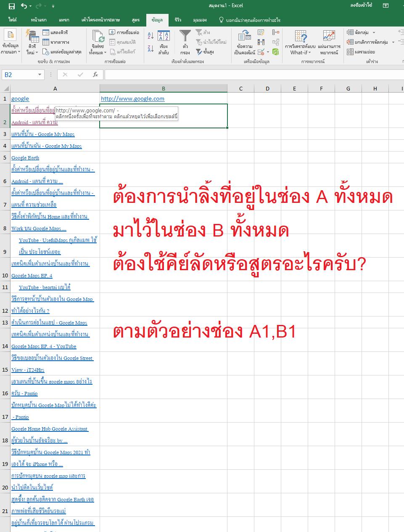The image size is (404, 532).
Task: Sort A to Z ascending icon
Action: click(151, 36)
